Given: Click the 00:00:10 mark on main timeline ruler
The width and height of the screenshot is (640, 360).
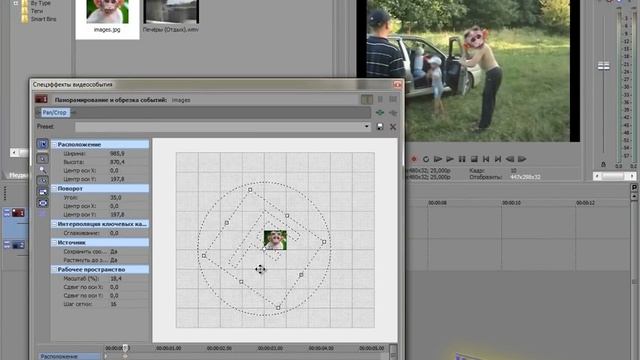Looking at the screenshot, I should click(x=511, y=203).
